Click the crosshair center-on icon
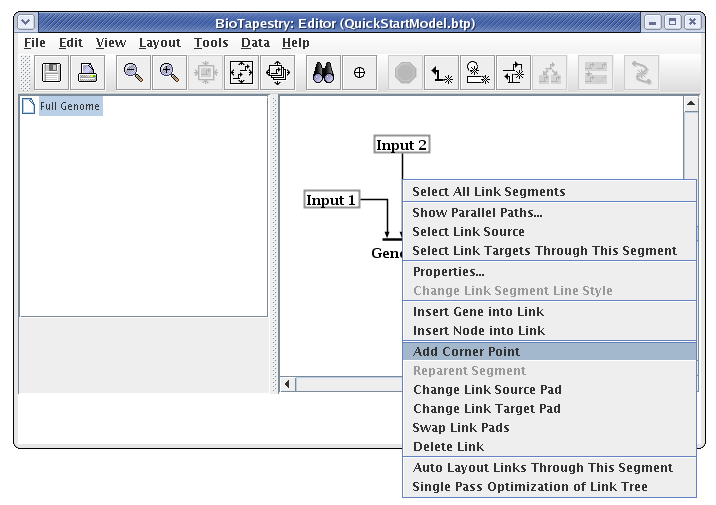 (x=359, y=73)
